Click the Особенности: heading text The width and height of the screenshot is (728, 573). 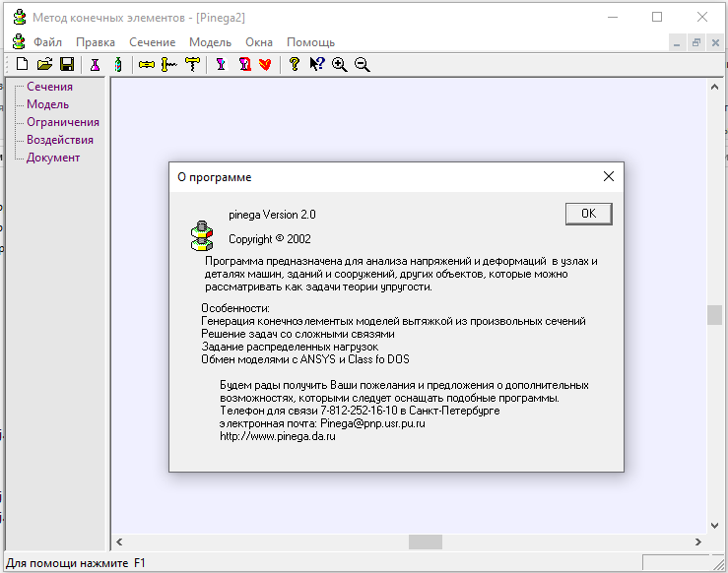pyautogui.click(x=235, y=308)
